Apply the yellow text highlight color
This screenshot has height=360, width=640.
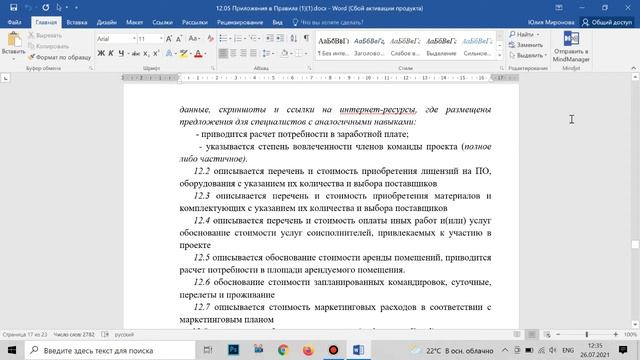tap(184, 53)
